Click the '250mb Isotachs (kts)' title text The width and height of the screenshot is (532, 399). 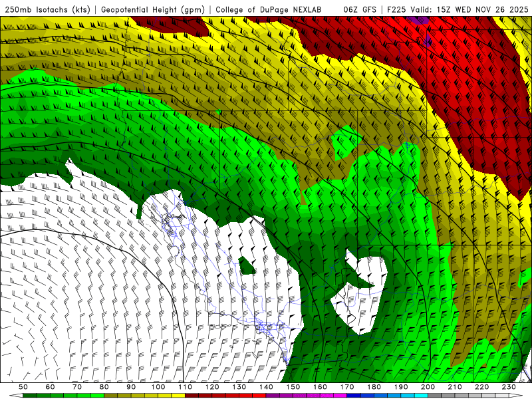[x=47, y=9]
